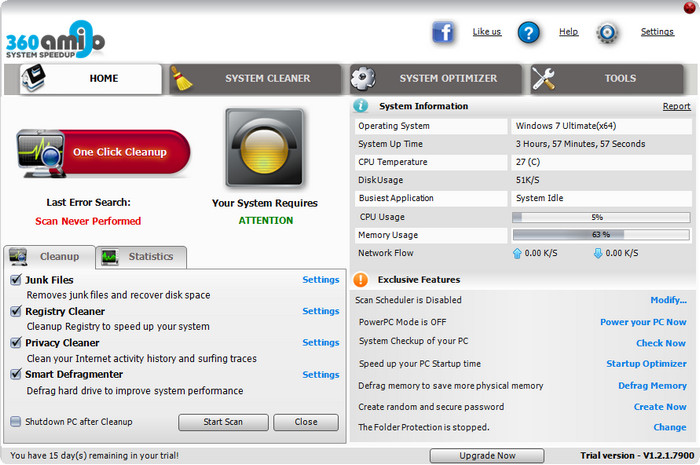Open the Settings link at top right
The height and width of the screenshot is (465, 700).
tap(657, 32)
